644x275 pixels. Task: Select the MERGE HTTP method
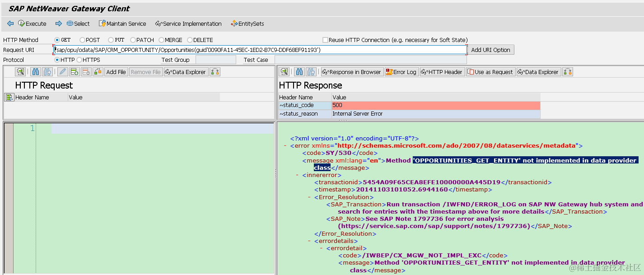(x=162, y=40)
